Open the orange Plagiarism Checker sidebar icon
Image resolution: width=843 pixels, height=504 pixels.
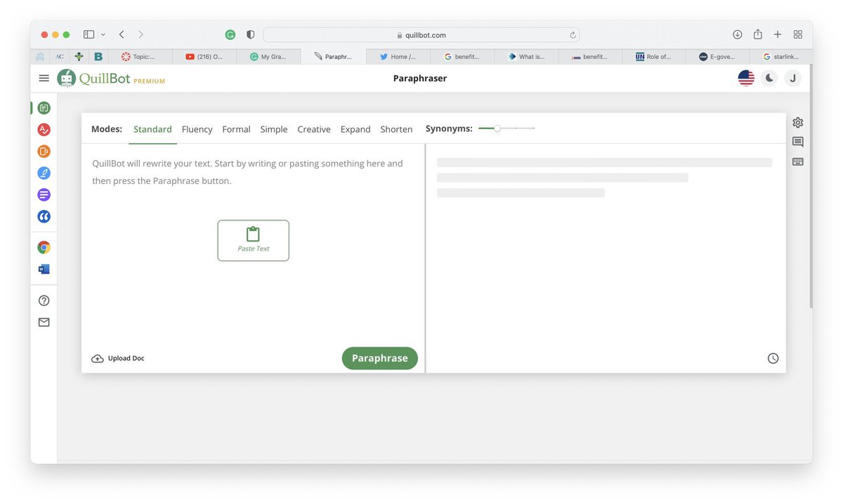[x=44, y=151]
